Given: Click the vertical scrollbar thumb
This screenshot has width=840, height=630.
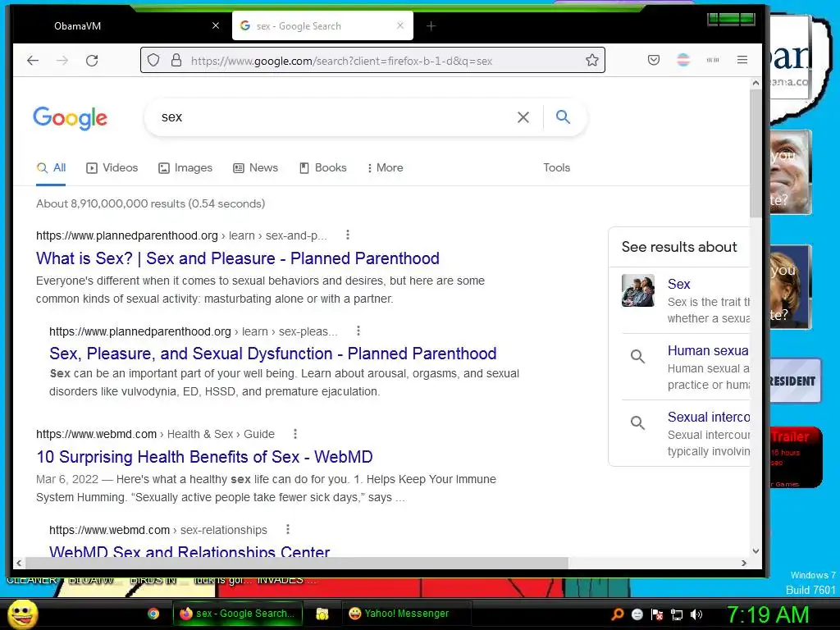Looking at the screenshot, I should coord(756,153).
